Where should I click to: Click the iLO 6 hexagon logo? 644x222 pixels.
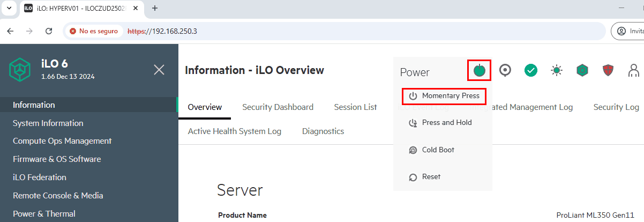click(20, 70)
